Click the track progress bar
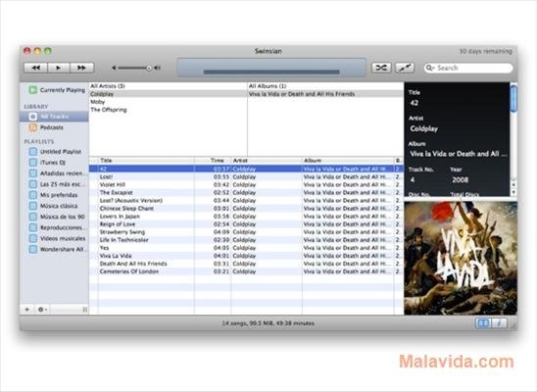Image resolution: width=537 pixels, height=392 pixels. pos(271,72)
